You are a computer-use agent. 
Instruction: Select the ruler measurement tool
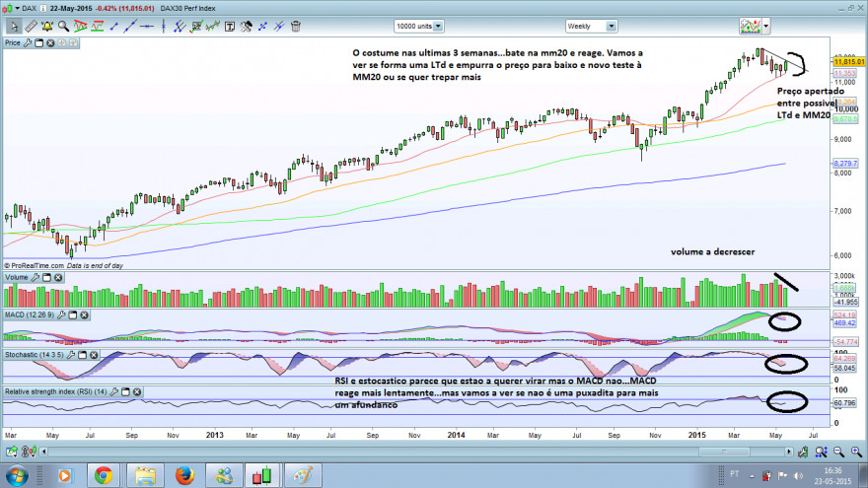click(x=31, y=26)
